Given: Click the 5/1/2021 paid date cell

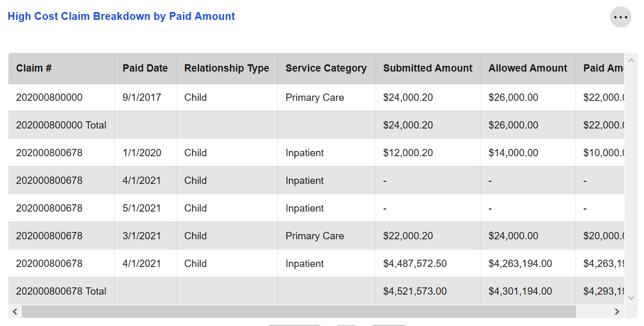Looking at the screenshot, I should click(142, 208).
